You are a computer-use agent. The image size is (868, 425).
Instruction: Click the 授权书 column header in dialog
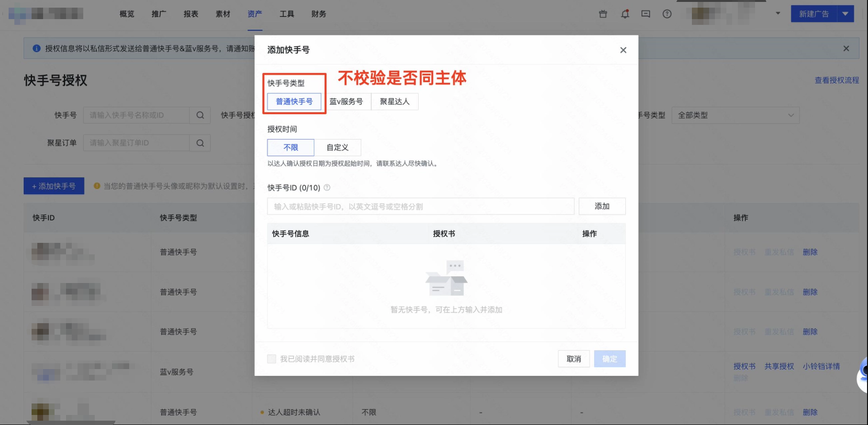pos(444,233)
